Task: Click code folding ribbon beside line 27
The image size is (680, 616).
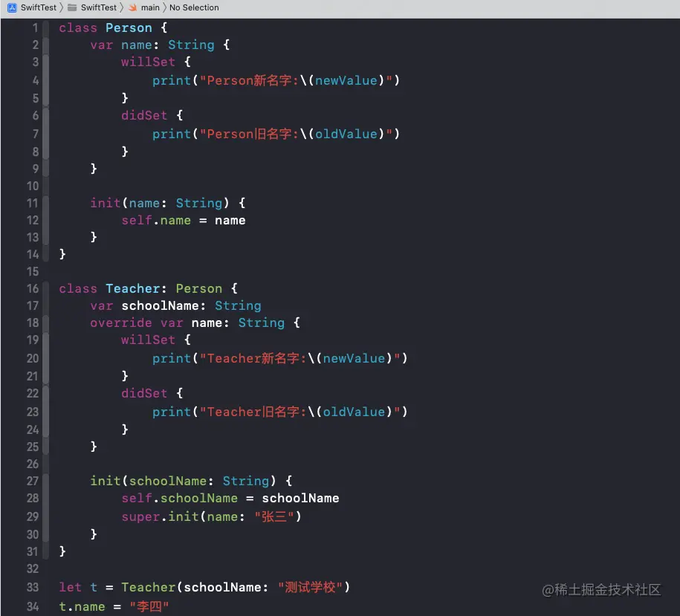Action: tap(46, 482)
